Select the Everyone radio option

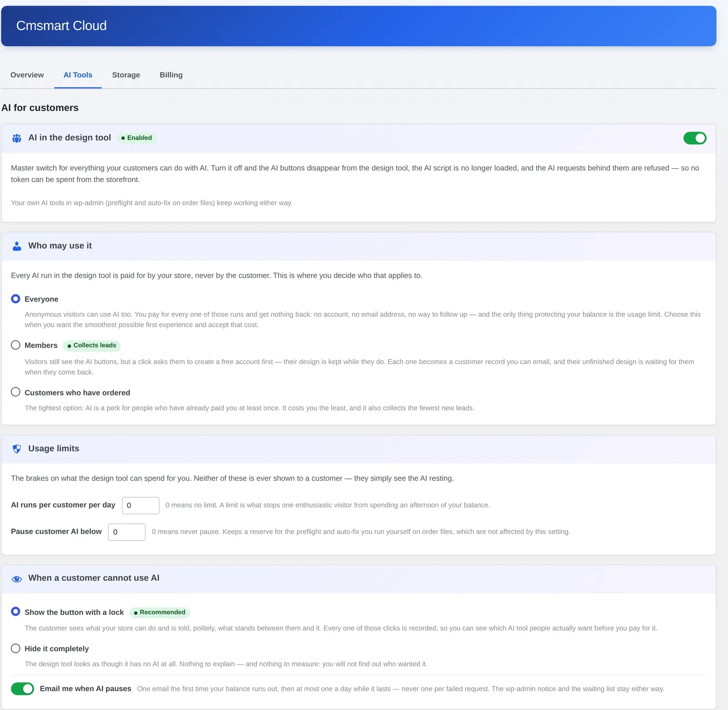15,299
